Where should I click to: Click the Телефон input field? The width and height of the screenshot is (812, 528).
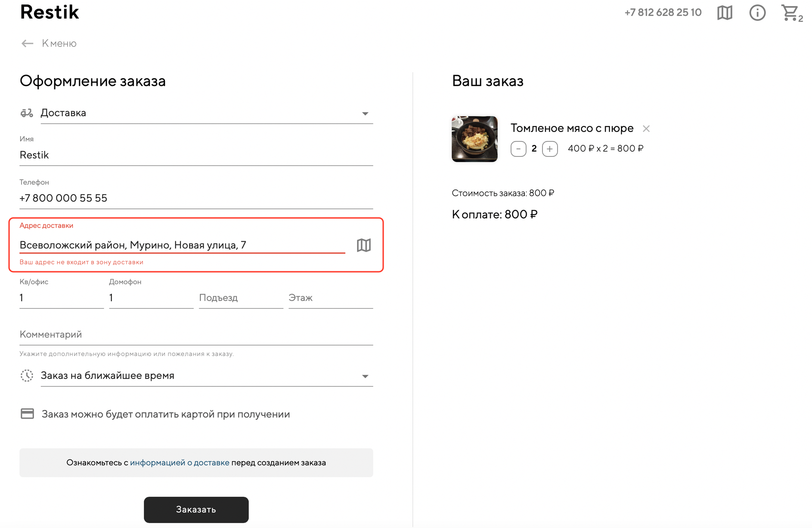click(196, 198)
